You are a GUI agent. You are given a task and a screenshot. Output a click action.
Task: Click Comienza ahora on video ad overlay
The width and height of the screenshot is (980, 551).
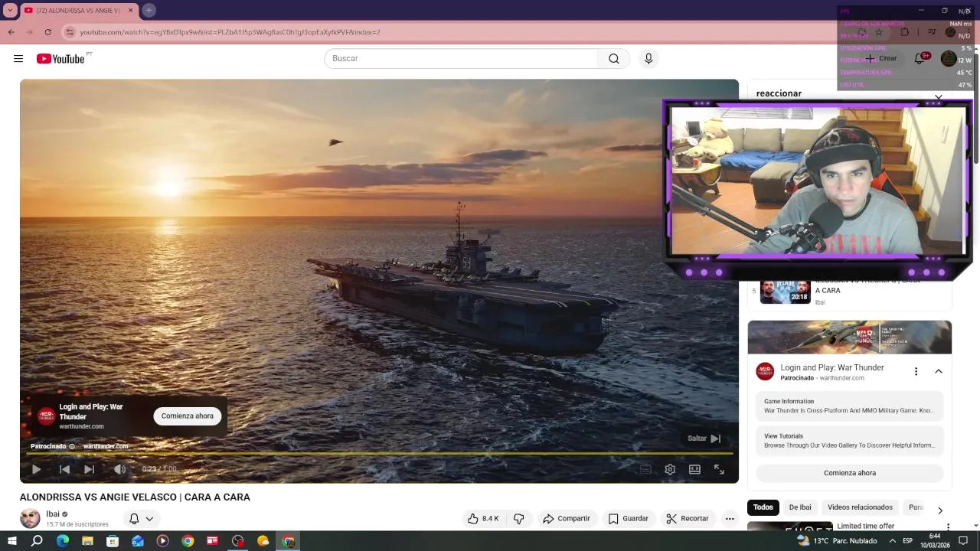click(188, 416)
